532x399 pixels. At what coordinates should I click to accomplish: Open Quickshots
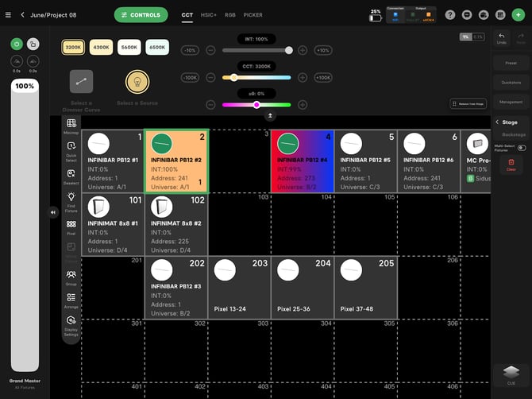[x=511, y=83]
